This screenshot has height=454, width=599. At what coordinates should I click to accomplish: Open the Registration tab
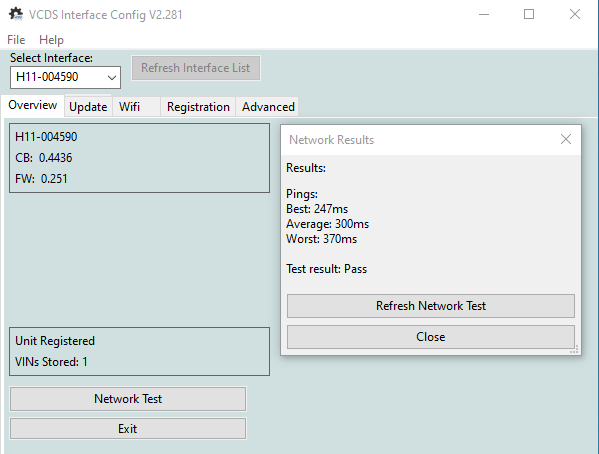pyautogui.click(x=198, y=107)
